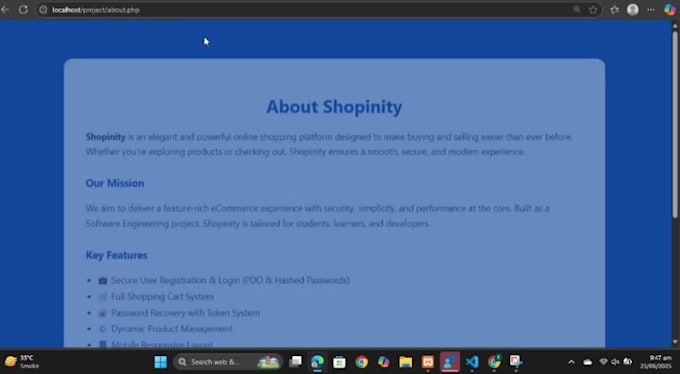680x374 pixels.
Task: Click the page vertical scrollbar thumb
Action: pyautogui.click(x=675, y=124)
